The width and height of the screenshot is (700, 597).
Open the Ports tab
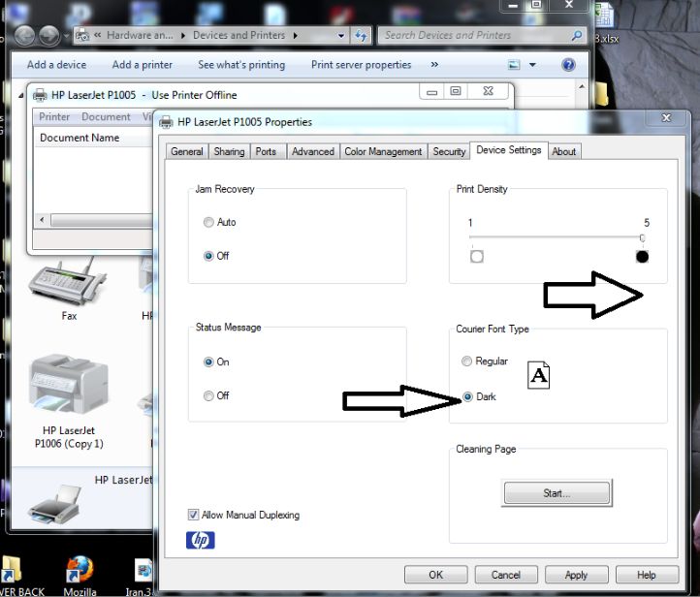click(x=266, y=152)
